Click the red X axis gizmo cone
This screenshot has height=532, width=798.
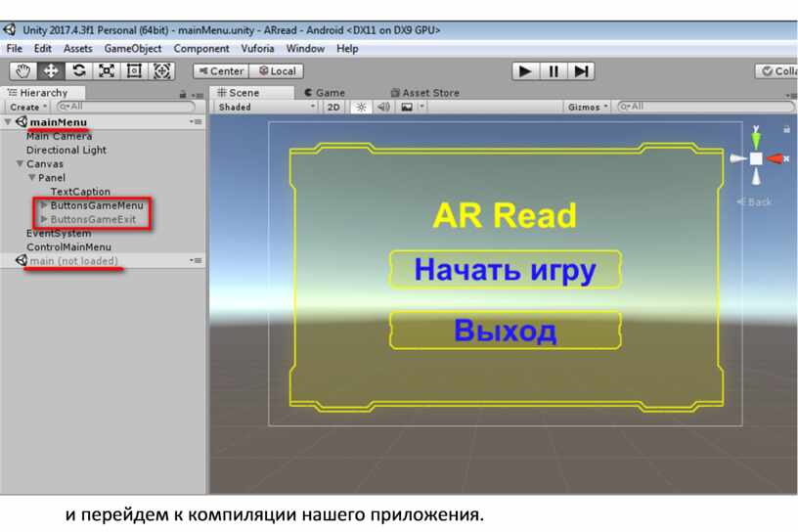tap(776, 158)
